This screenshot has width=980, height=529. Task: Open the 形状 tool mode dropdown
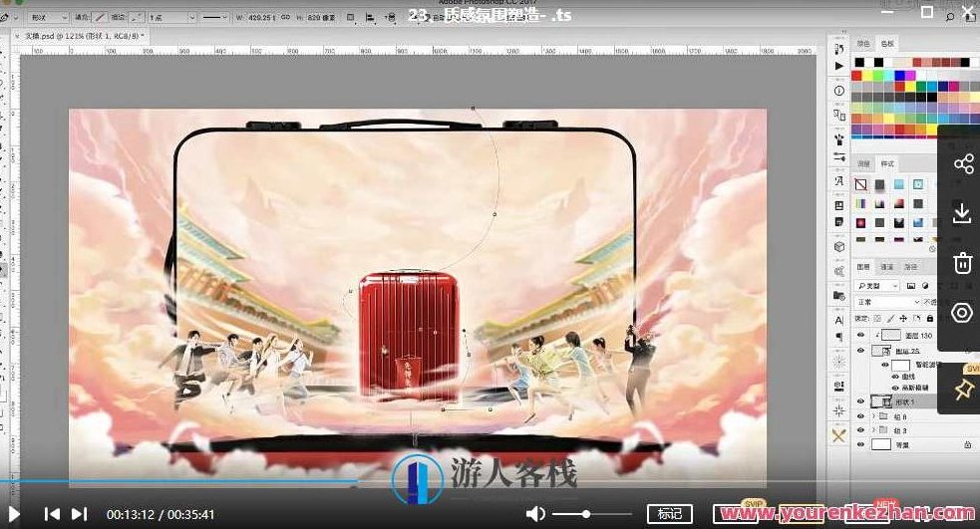tap(48, 17)
